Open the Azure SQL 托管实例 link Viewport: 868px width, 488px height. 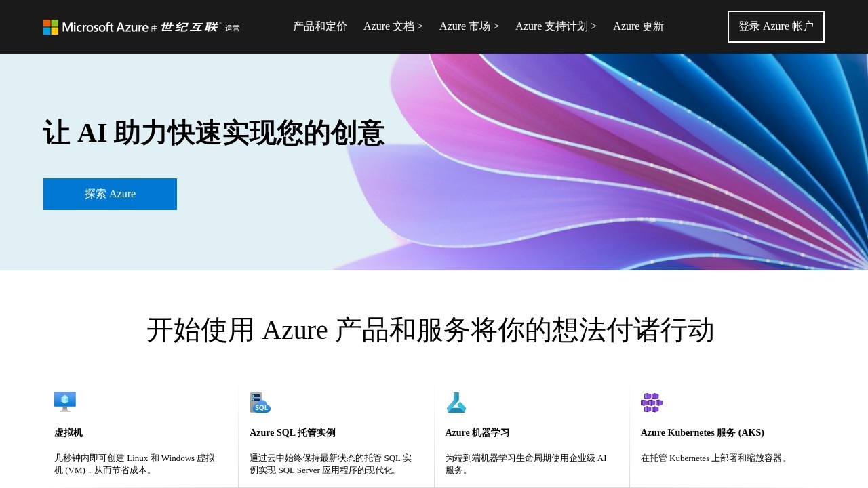[292, 432]
